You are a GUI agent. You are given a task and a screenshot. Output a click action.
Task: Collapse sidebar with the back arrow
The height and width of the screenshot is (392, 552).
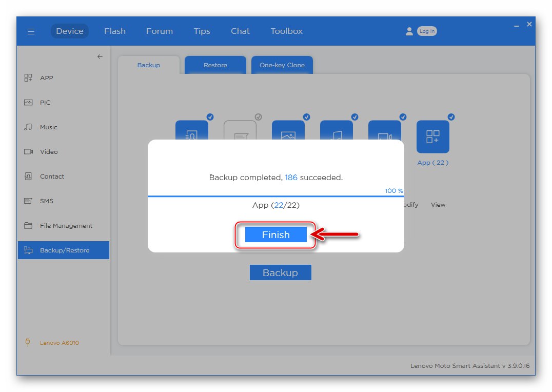[x=100, y=56]
